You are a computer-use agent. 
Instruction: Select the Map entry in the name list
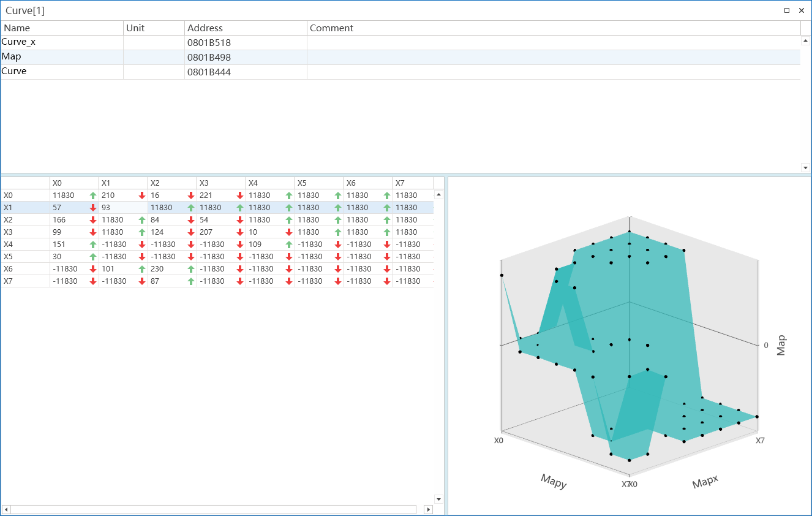400,57
